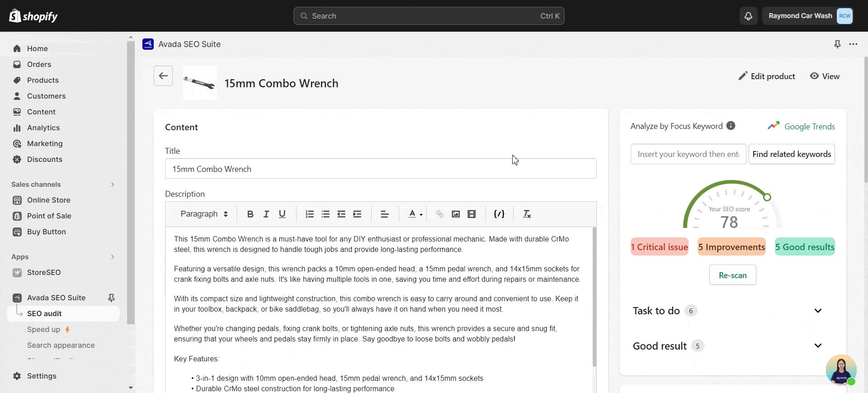This screenshot has height=393, width=868.
Task: Decrease indent in editor
Action: pos(341,214)
